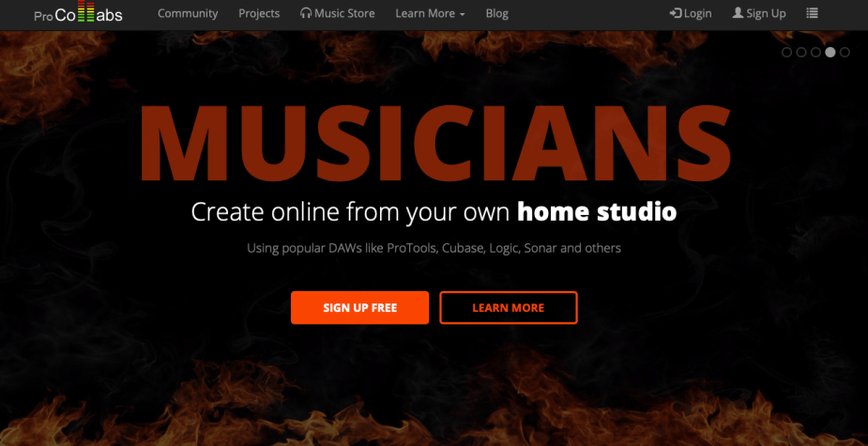The height and width of the screenshot is (446, 868).
Task: Select the active fourth carousel dot
Action: 830,52
